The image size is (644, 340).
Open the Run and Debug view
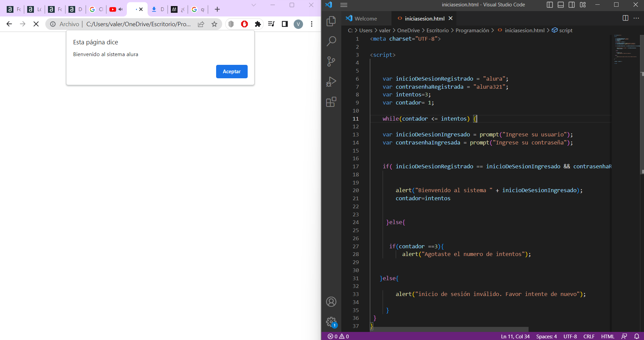(x=331, y=82)
